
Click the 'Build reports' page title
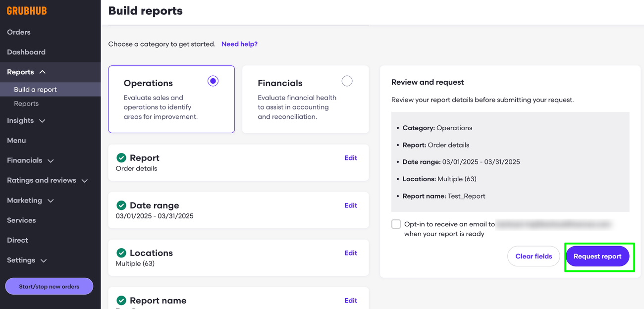[145, 11]
